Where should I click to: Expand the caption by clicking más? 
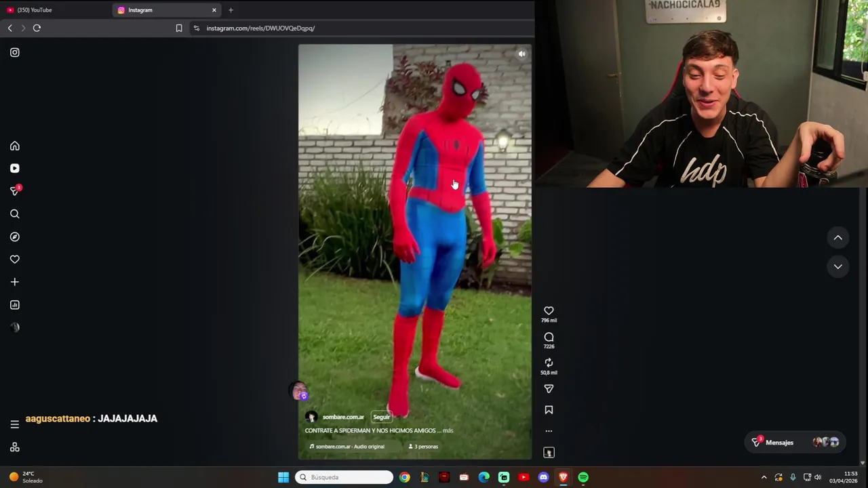(448, 430)
